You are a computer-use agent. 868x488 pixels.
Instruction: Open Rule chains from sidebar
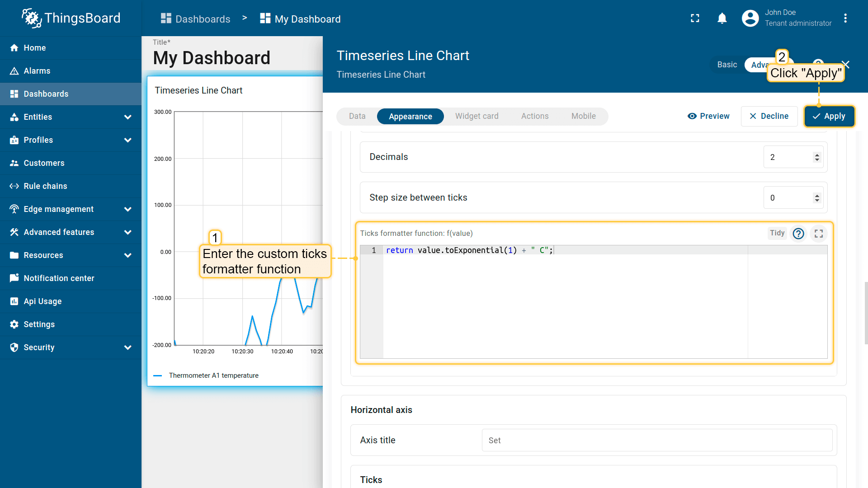45,186
